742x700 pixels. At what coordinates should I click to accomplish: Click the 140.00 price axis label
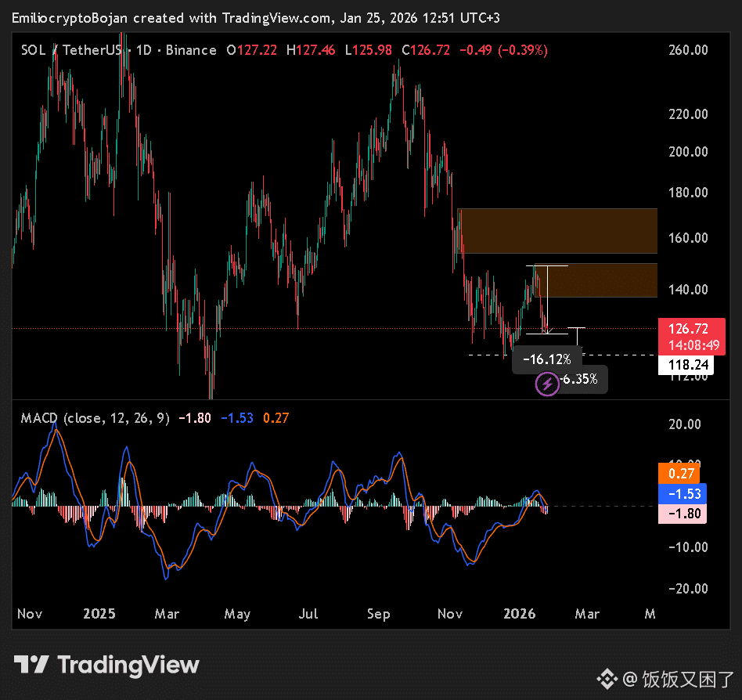[x=688, y=289]
